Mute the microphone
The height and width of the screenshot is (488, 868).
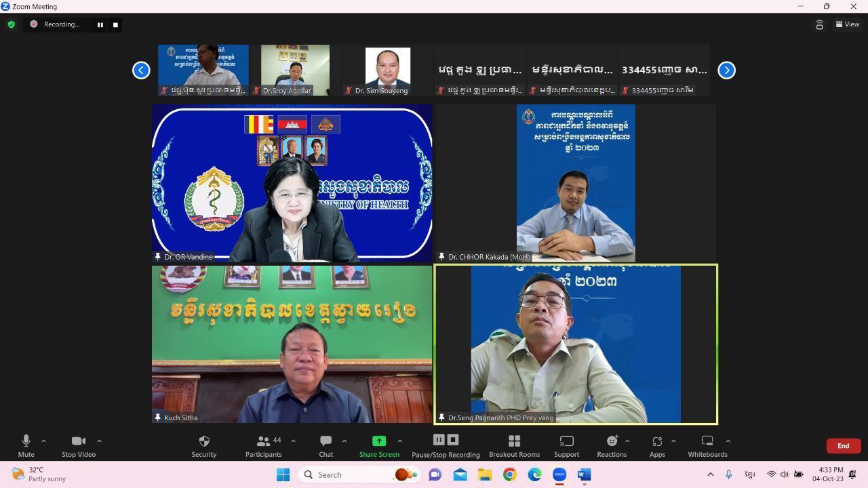(26, 442)
